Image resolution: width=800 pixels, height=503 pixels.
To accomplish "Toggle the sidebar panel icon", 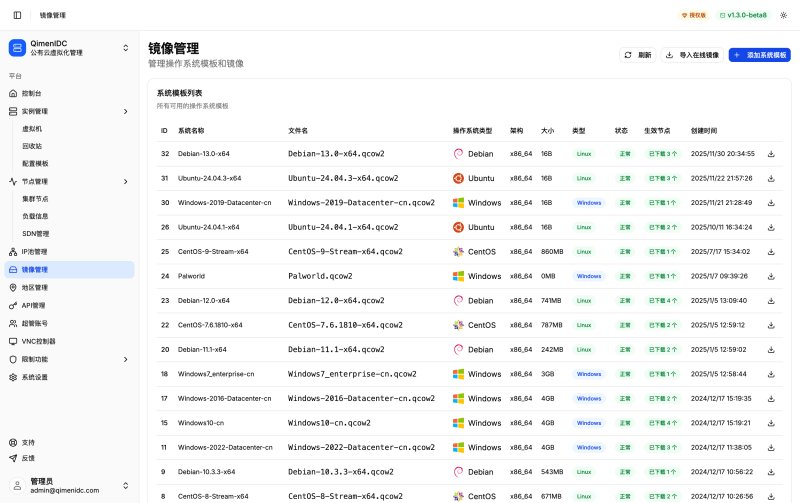I will pyautogui.click(x=17, y=15).
